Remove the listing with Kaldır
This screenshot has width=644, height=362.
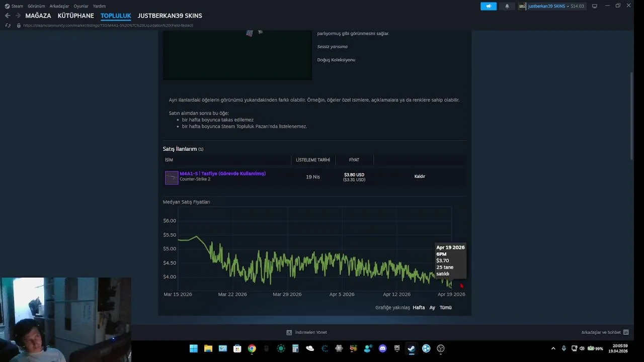[420, 176]
